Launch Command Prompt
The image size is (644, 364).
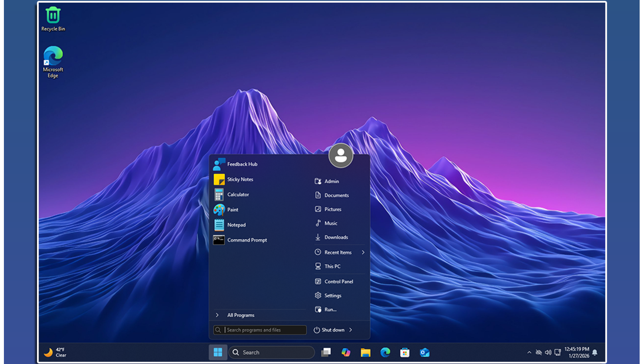(246, 240)
